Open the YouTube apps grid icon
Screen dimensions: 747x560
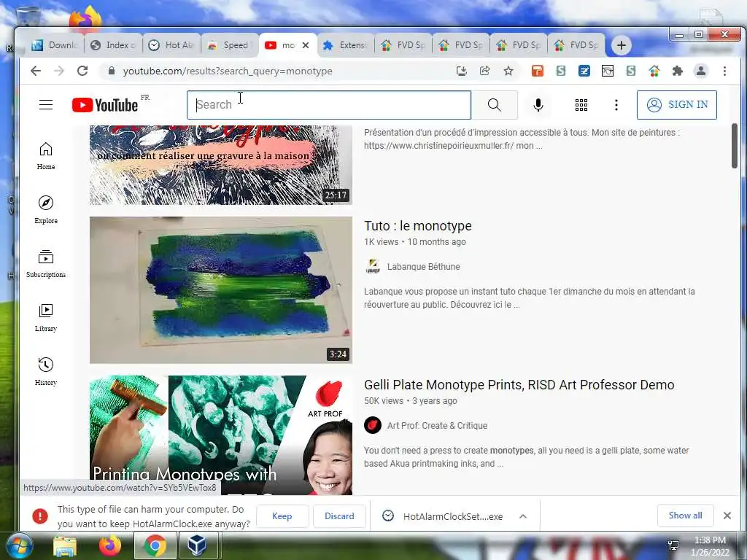click(x=581, y=105)
